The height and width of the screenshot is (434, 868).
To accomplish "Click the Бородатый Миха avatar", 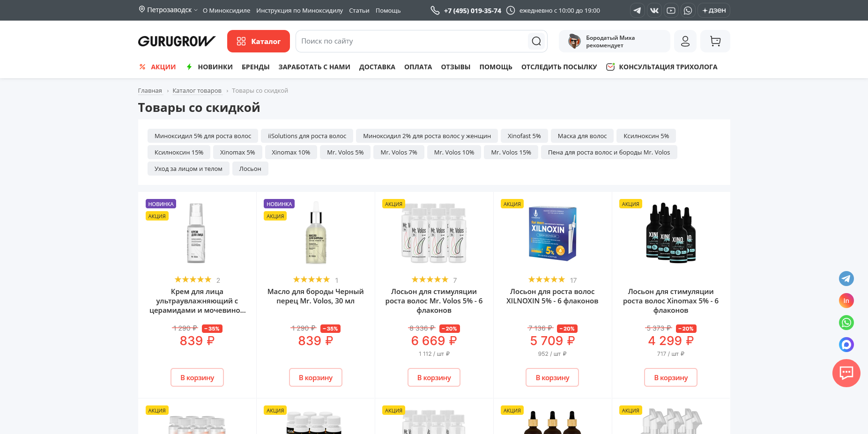I will pyautogui.click(x=574, y=41).
